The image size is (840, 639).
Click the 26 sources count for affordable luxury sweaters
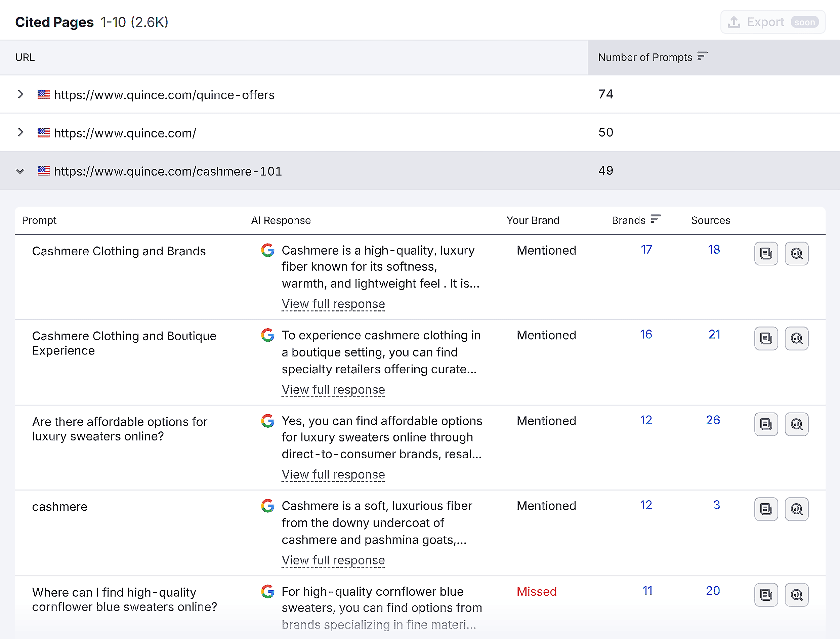click(714, 420)
